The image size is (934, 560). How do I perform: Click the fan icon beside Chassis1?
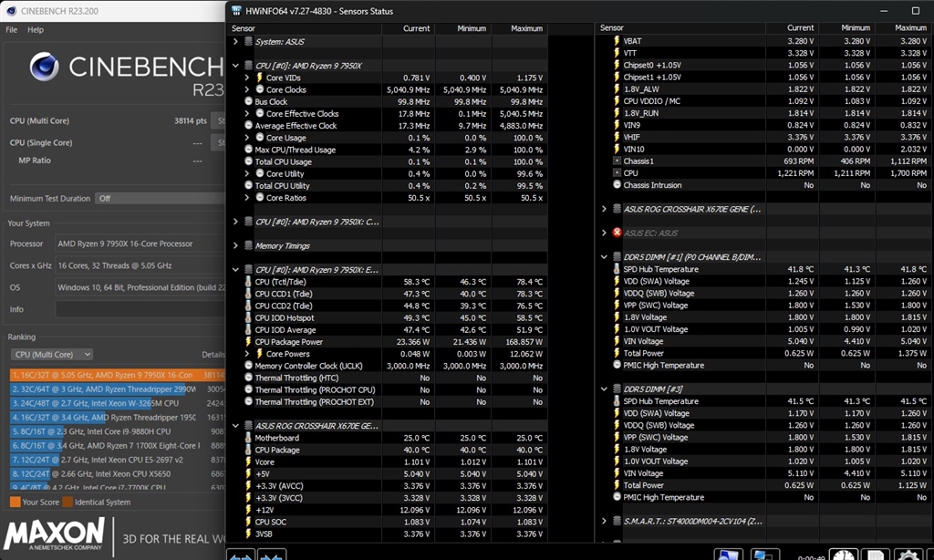617,161
